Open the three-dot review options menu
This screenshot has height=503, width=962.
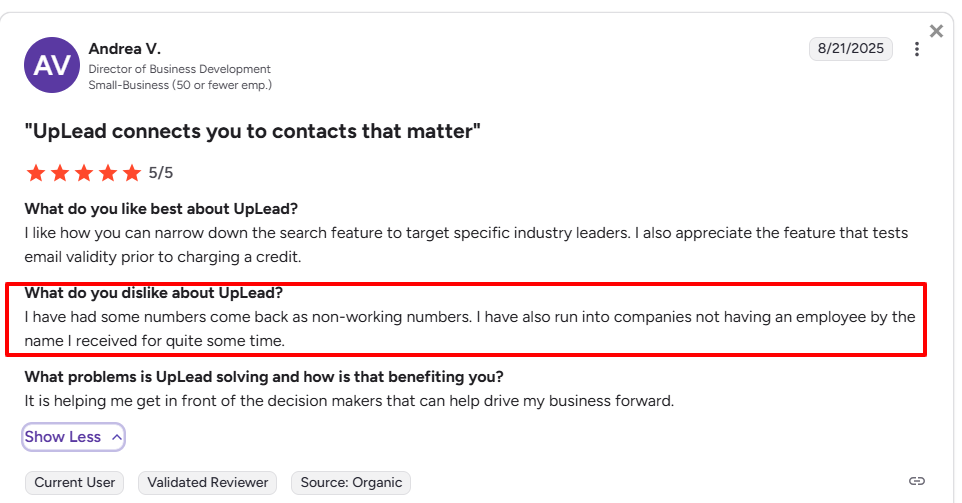[x=917, y=49]
